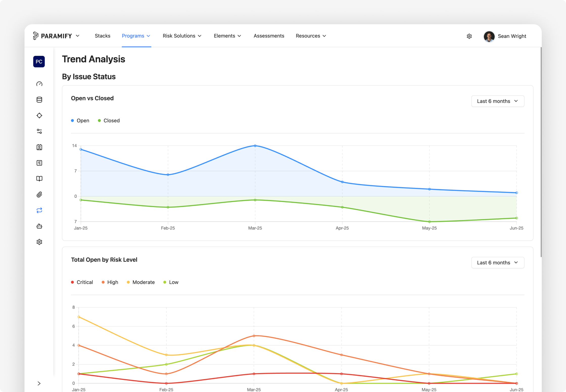Open the dashboard gauge icon in sidebar
The height and width of the screenshot is (392, 566).
click(x=39, y=84)
